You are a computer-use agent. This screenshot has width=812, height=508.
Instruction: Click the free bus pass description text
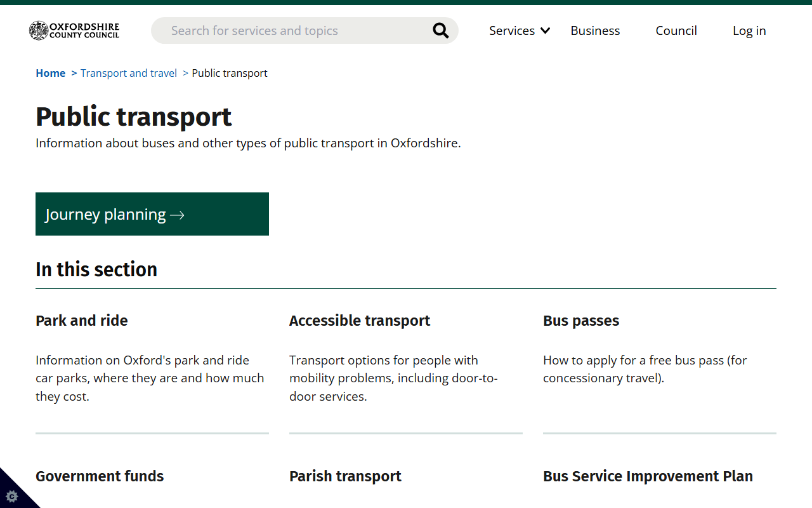(645, 369)
